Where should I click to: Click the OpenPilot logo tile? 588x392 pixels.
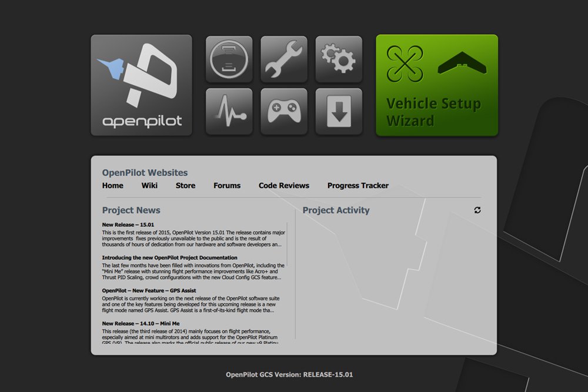pyautogui.click(x=141, y=85)
